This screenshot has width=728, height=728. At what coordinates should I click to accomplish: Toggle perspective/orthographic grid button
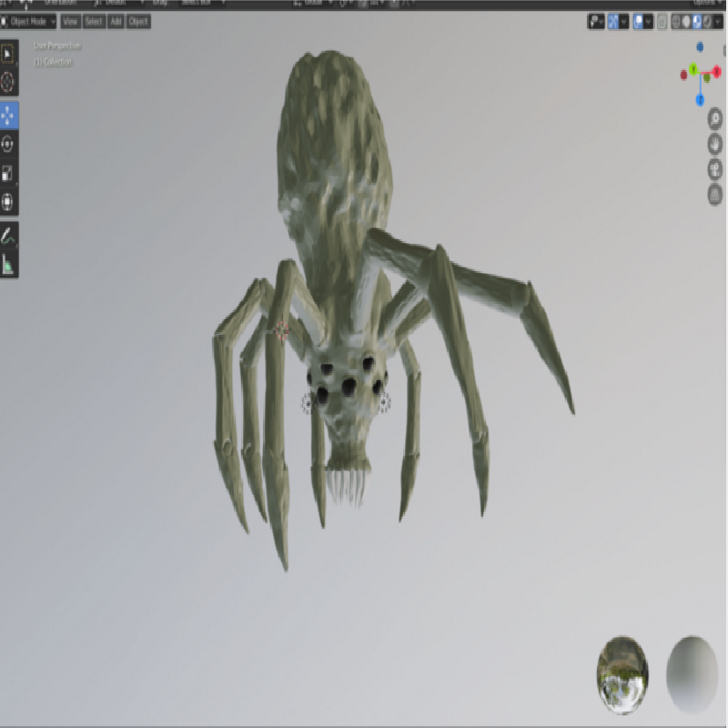tap(715, 194)
